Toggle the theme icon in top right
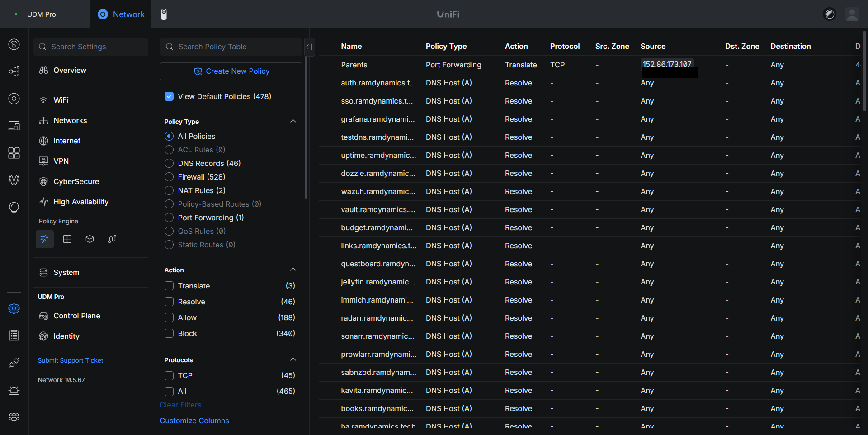This screenshot has width=868, height=435. 830,14
